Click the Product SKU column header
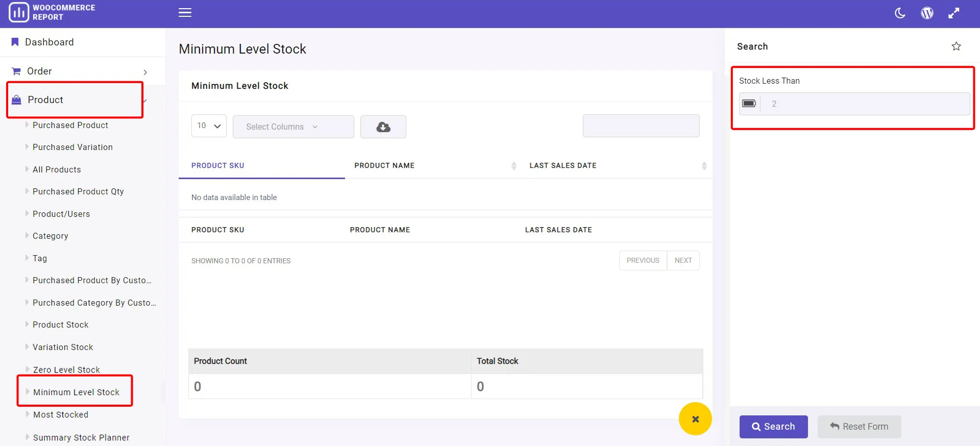This screenshot has width=980, height=446. tap(218, 165)
